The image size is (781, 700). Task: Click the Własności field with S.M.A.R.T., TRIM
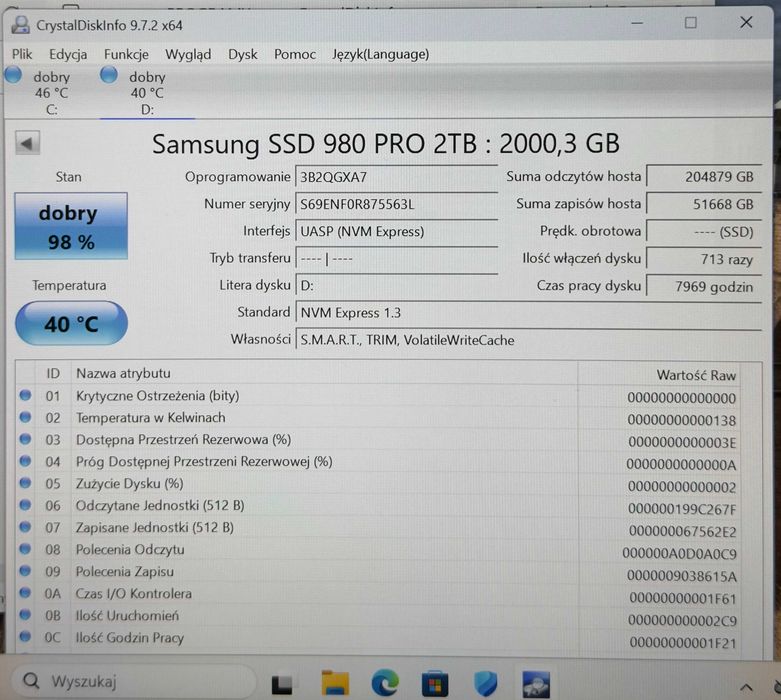click(528, 340)
